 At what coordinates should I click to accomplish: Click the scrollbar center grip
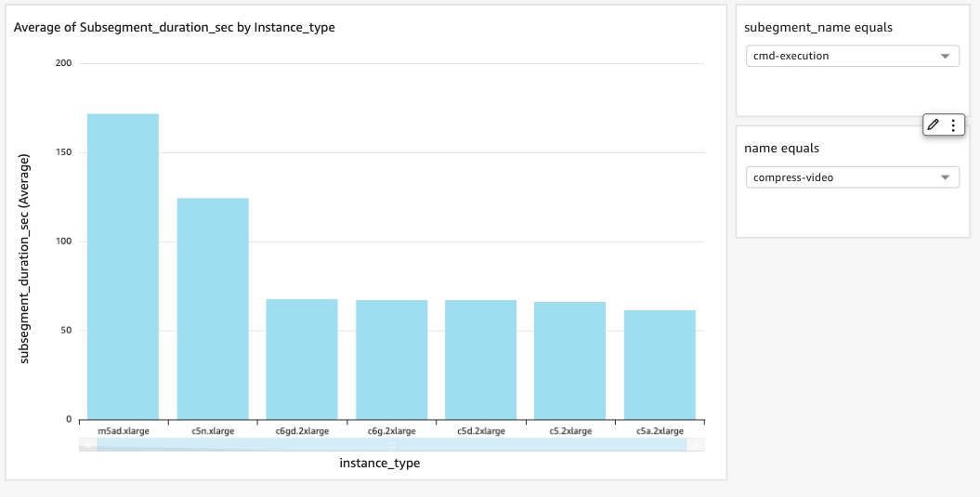[x=392, y=444]
